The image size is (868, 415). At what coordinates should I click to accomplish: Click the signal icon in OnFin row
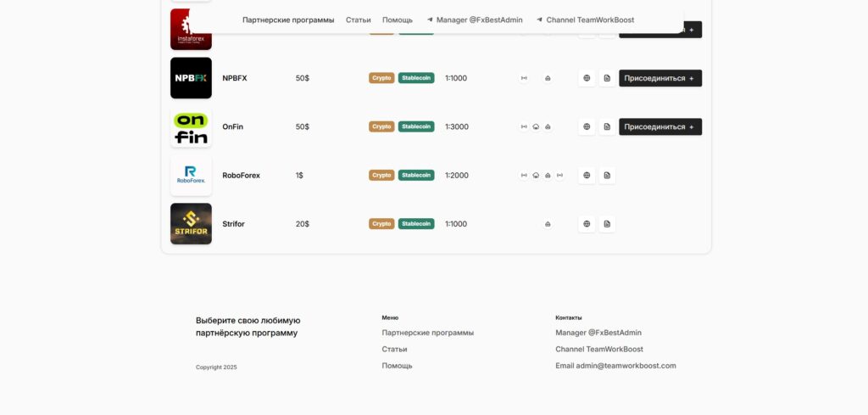click(x=524, y=127)
